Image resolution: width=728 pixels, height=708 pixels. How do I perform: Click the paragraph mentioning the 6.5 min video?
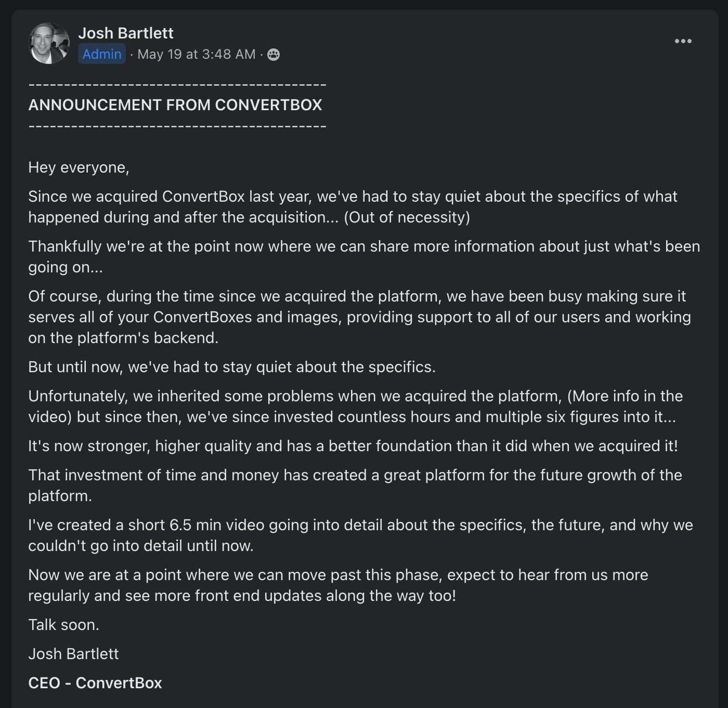tap(360, 535)
